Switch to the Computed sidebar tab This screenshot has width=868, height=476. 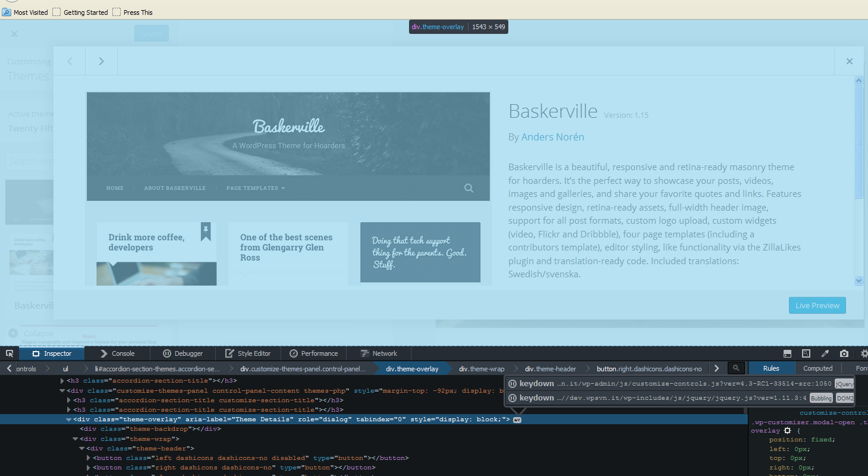click(818, 369)
